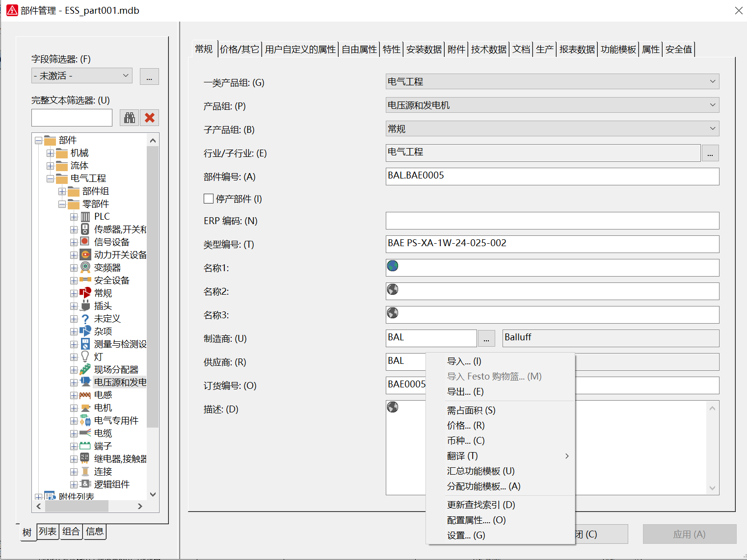747x560 pixels.
Task: Switch to the 列表 tab
Action: (48, 531)
